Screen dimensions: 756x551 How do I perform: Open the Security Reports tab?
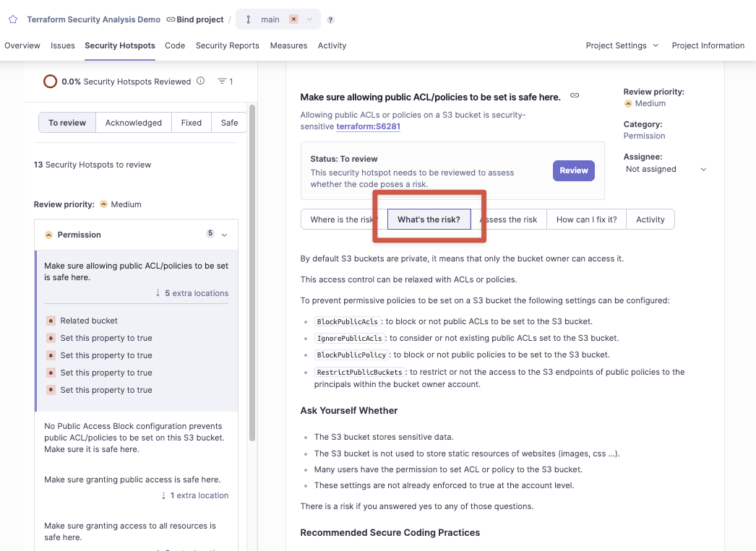228,45
